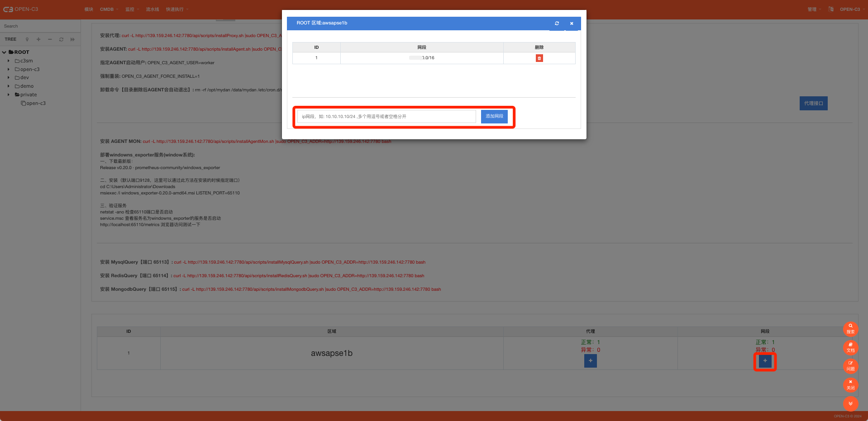
Task: Select the dev tree item
Action: point(24,77)
